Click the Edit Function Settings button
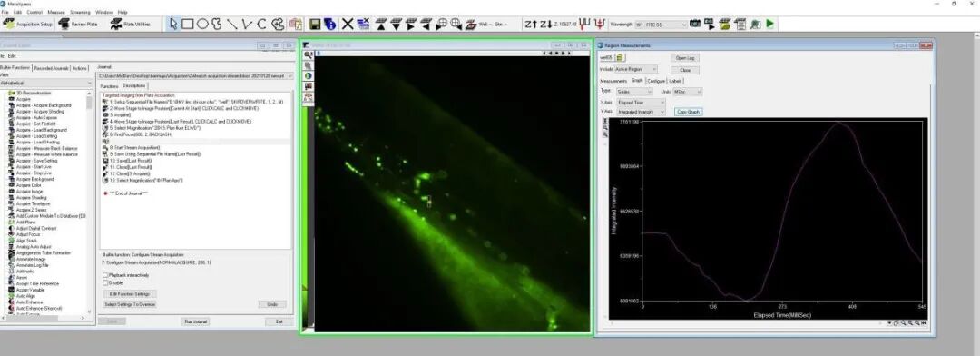980x356 pixels. (x=130, y=293)
